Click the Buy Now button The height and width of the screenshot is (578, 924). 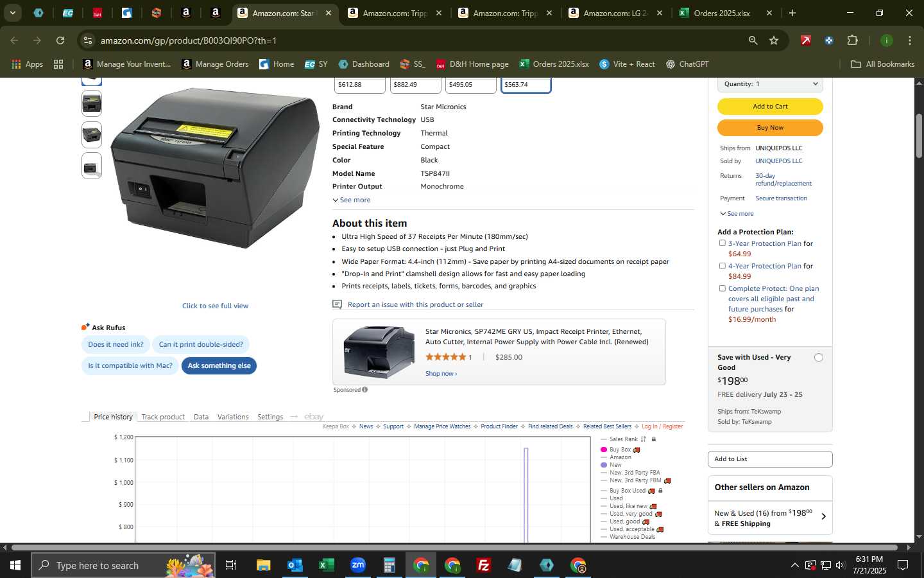[770, 128]
